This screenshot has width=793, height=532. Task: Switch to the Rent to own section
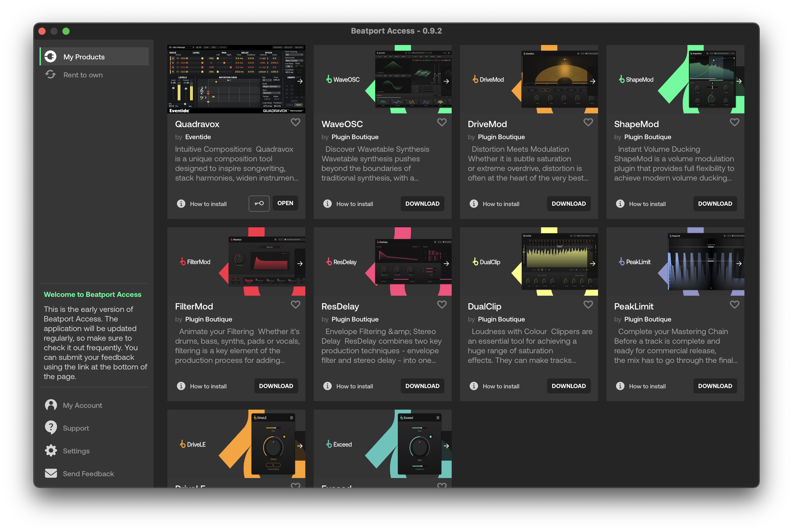(x=83, y=75)
